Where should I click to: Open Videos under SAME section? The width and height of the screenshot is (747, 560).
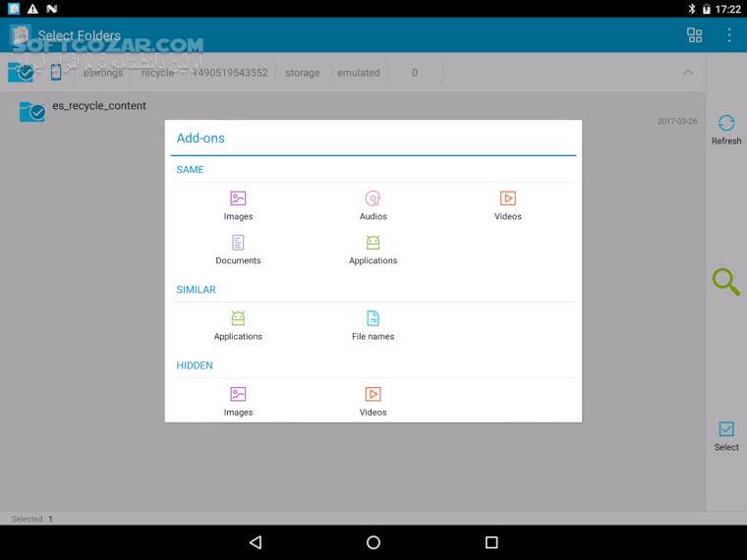pyautogui.click(x=508, y=205)
